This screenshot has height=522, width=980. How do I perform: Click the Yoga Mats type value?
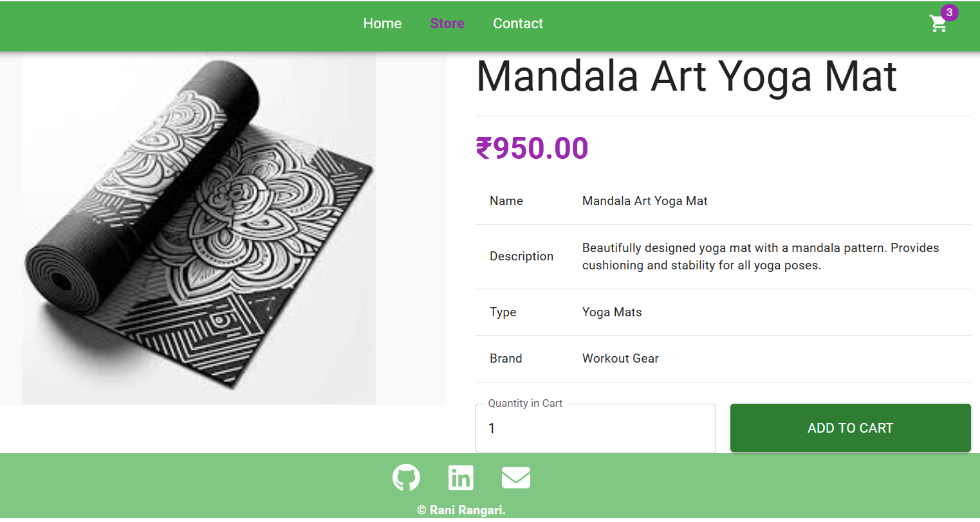pos(611,312)
